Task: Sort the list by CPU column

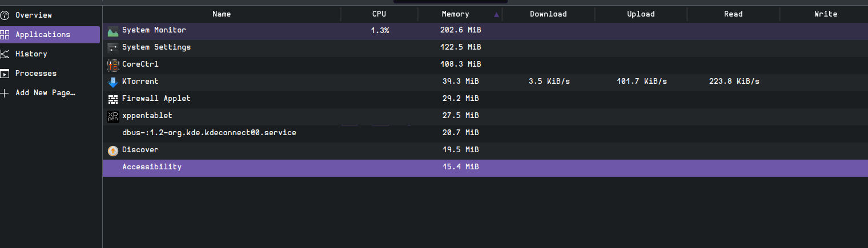Action: (x=379, y=14)
